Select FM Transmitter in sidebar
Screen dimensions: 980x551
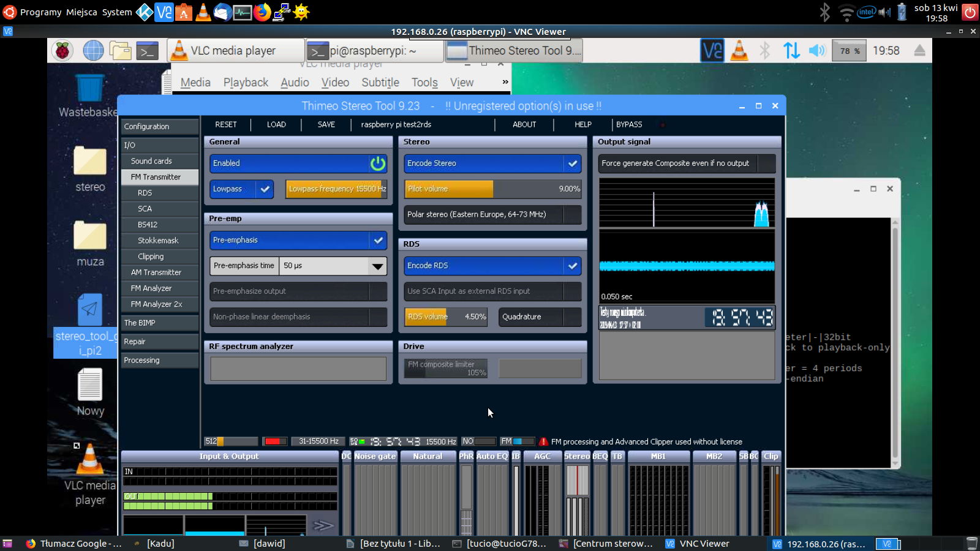tap(159, 177)
